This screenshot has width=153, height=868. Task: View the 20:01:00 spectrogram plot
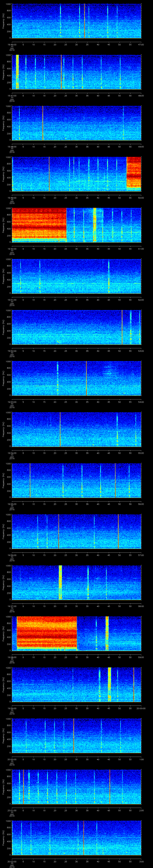77,786
